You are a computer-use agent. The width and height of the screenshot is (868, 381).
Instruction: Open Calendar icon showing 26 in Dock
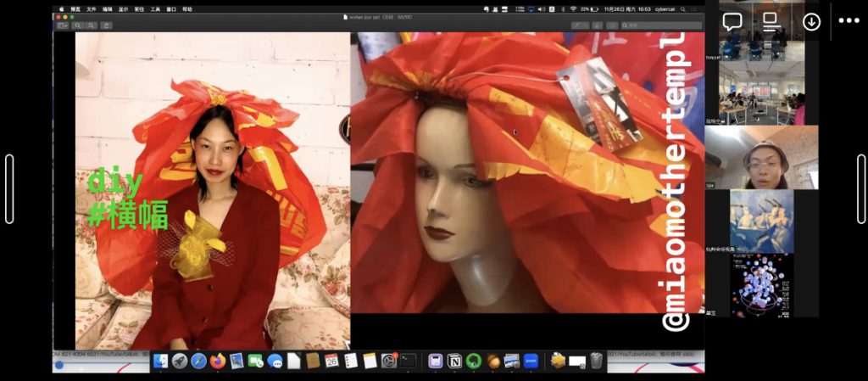click(331, 361)
